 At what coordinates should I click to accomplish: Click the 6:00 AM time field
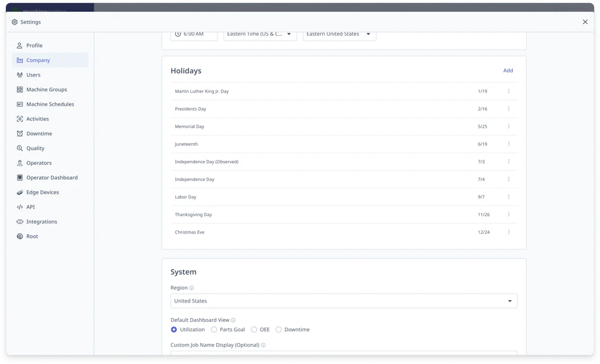pos(194,35)
